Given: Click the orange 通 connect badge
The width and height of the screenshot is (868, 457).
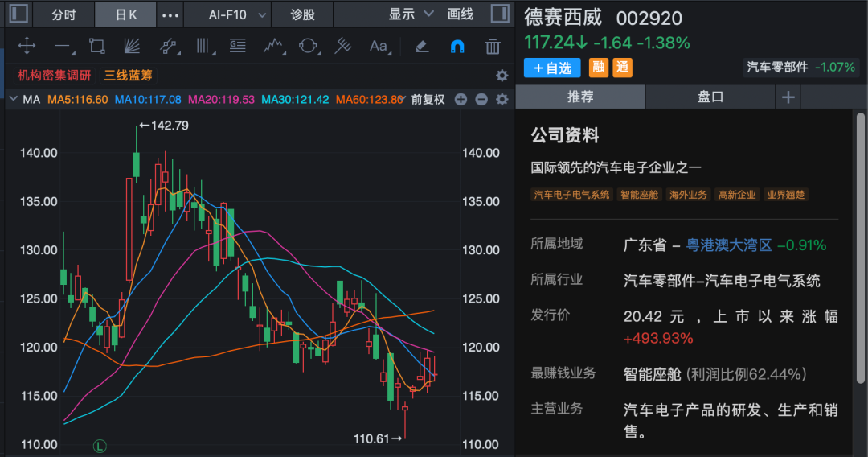Looking at the screenshot, I should pyautogui.click(x=623, y=68).
